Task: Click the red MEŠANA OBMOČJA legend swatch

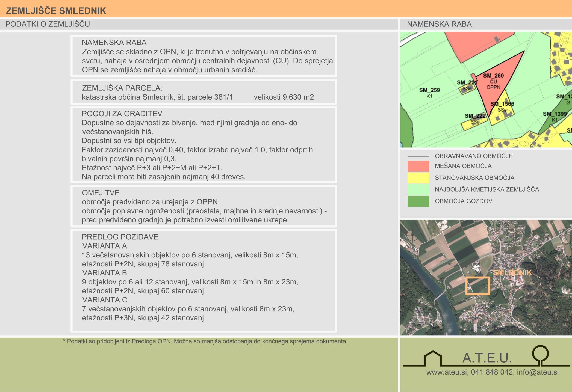Action: coord(418,166)
